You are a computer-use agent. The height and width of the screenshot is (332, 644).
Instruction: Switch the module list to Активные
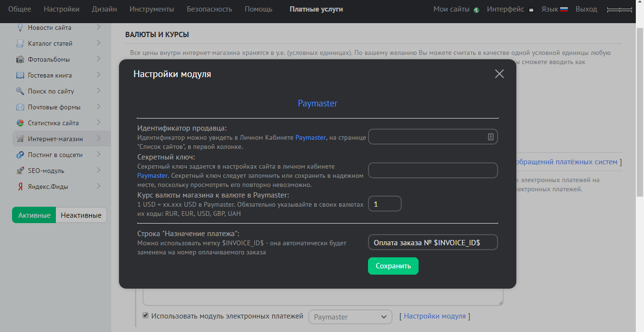pyautogui.click(x=34, y=215)
